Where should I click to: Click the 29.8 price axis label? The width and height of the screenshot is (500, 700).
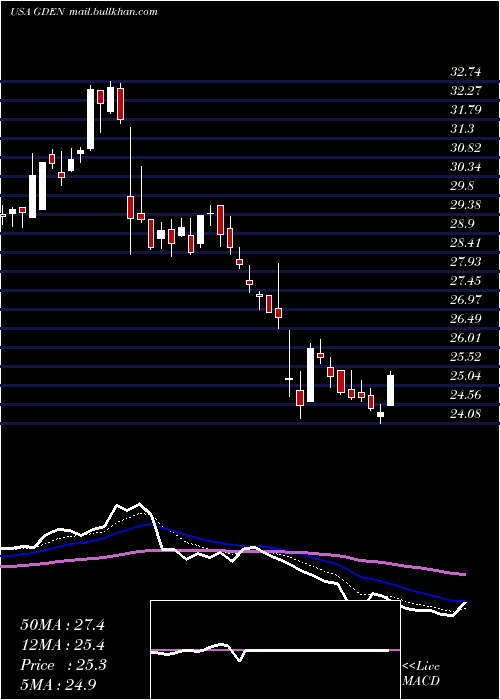[462, 186]
